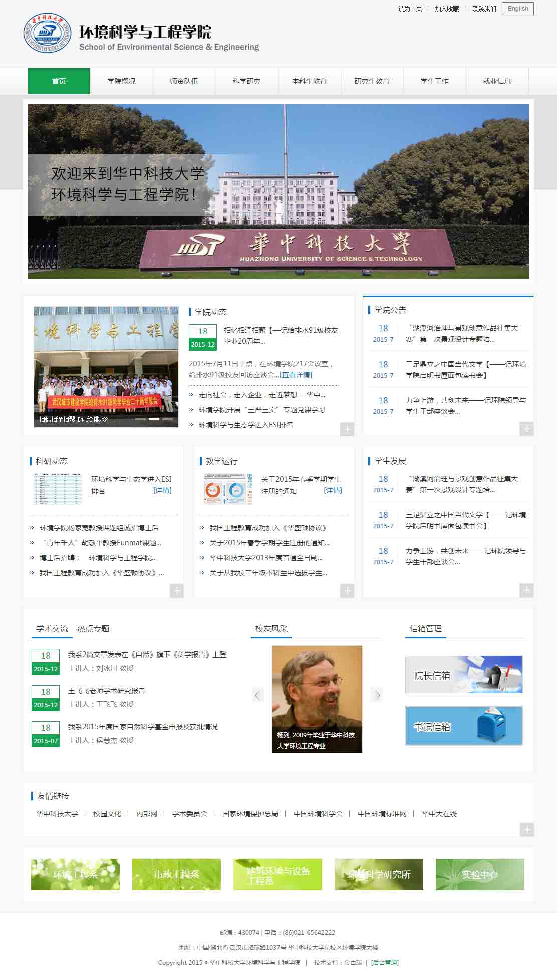The width and height of the screenshot is (557, 980).
Task: Open 三足鼎立之中国当代文学 in 学院公告
Action: click(466, 370)
